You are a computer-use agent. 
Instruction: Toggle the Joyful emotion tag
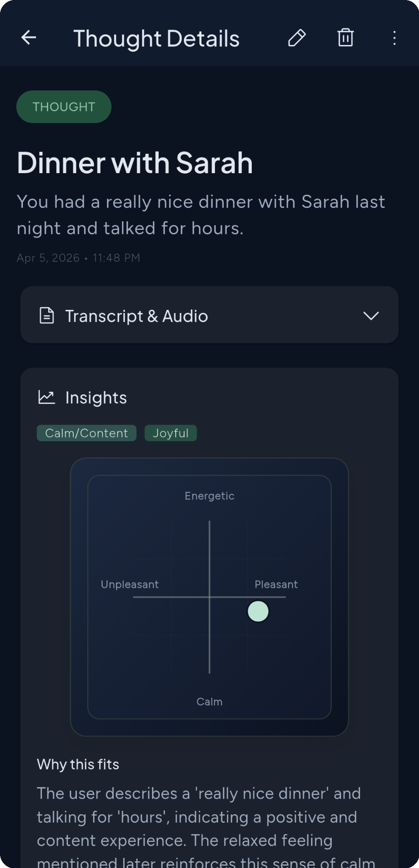click(x=170, y=433)
